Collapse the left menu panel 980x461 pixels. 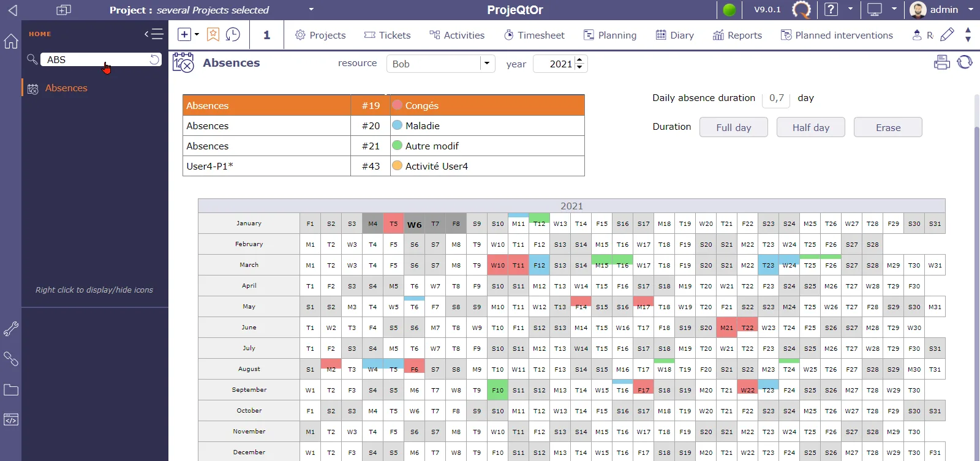(154, 34)
